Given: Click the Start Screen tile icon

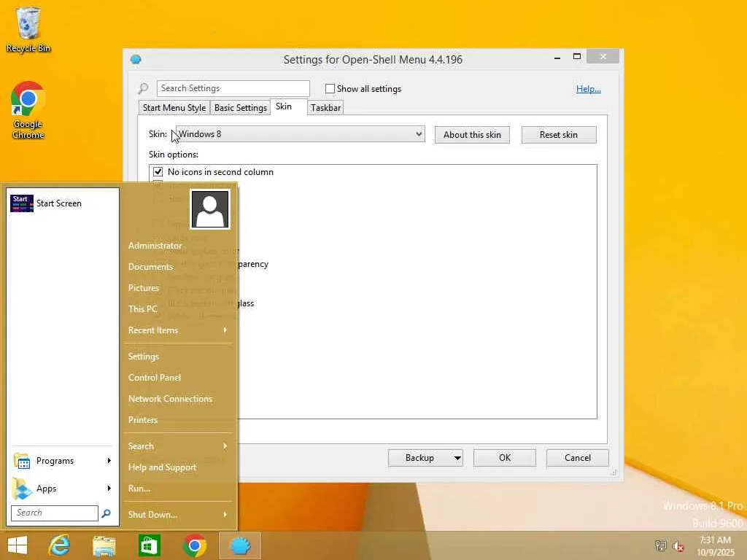Looking at the screenshot, I should (22, 203).
